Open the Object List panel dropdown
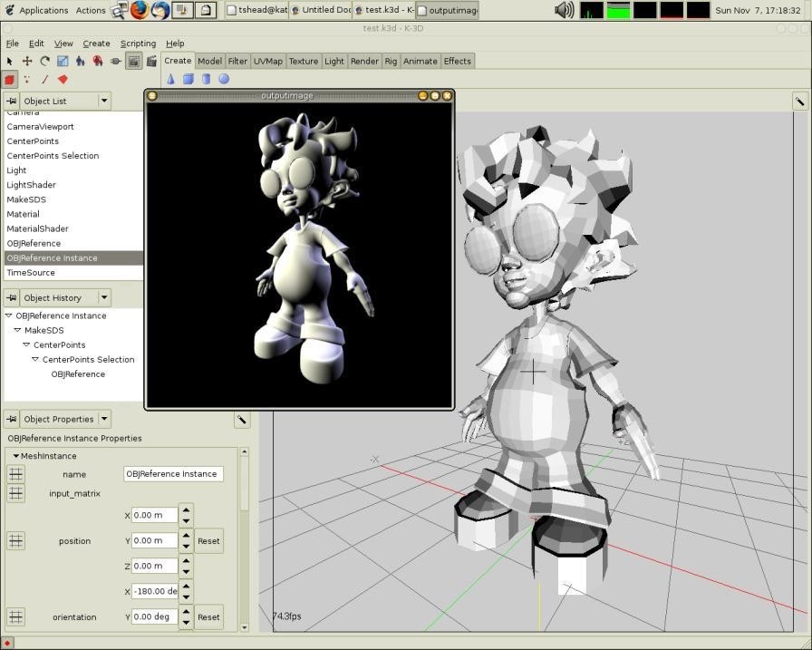Screen dimensions: 812x650 (x=104, y=101)
